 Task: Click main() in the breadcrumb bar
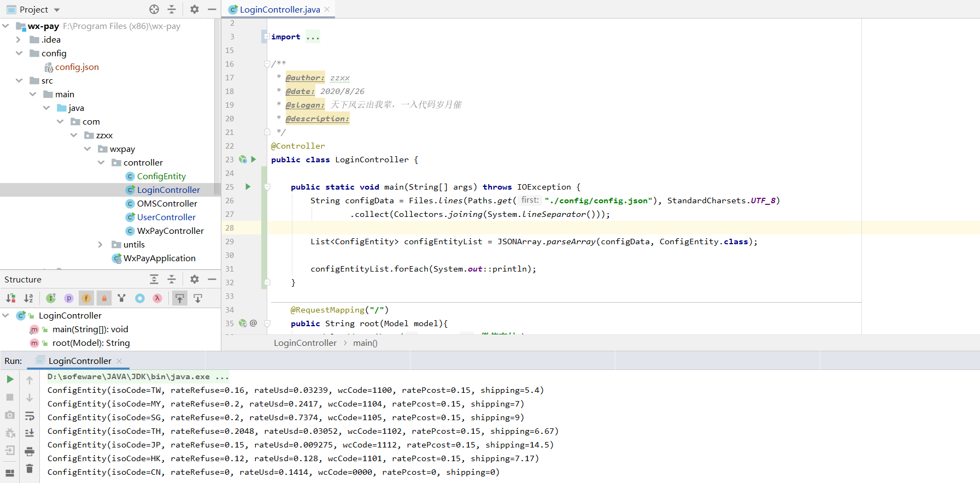pyautogui.click(x=365, y=343)
